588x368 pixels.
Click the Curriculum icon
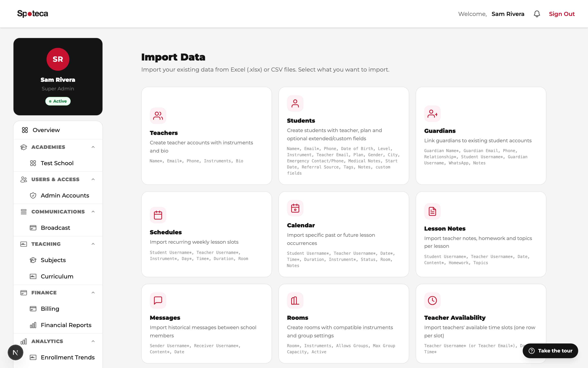tap(33, 276)
